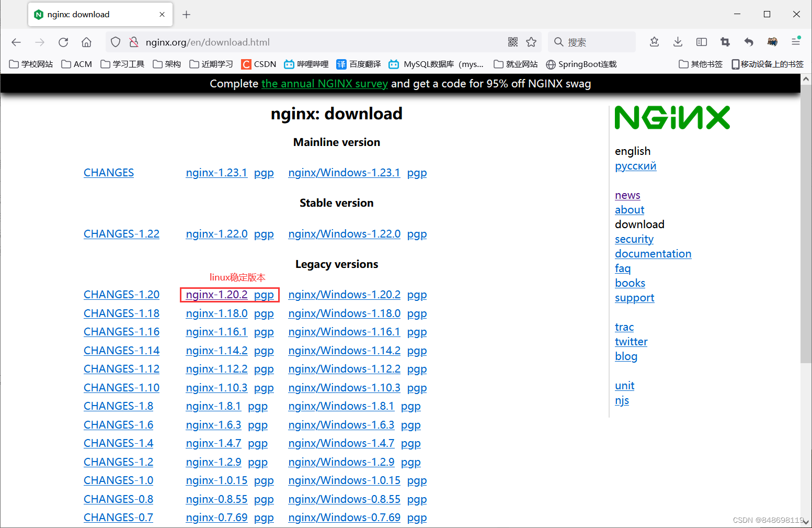Open the about menu link
812x528 pixels.
click(630, 210)
